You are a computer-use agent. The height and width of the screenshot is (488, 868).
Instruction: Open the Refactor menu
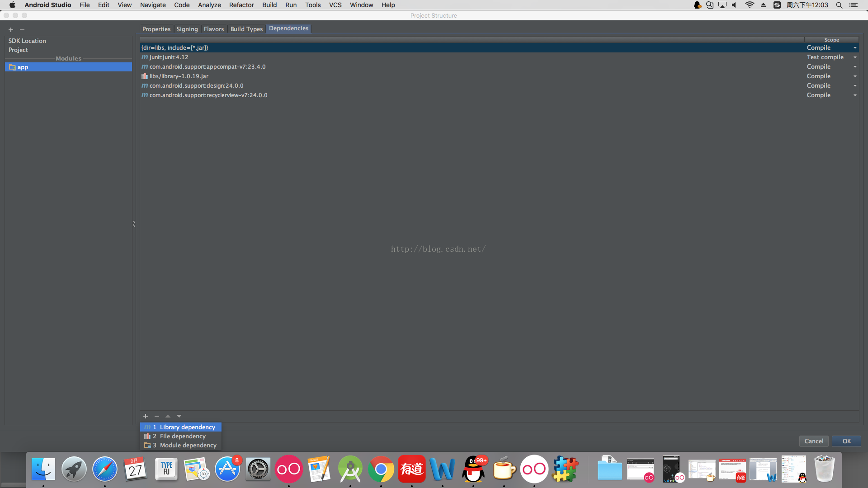(241, 5)
